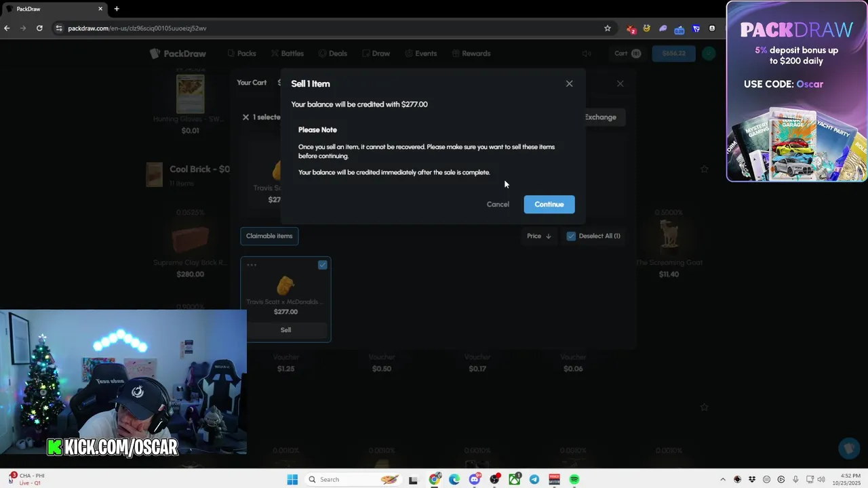This screenshot has height=488, width=868.
Task: Open the CHA - PHI sports widget
Action: coord(27,479)
